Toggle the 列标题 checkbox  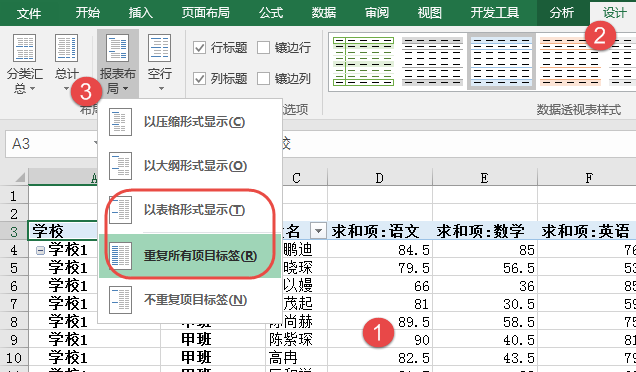pos(220,78)
